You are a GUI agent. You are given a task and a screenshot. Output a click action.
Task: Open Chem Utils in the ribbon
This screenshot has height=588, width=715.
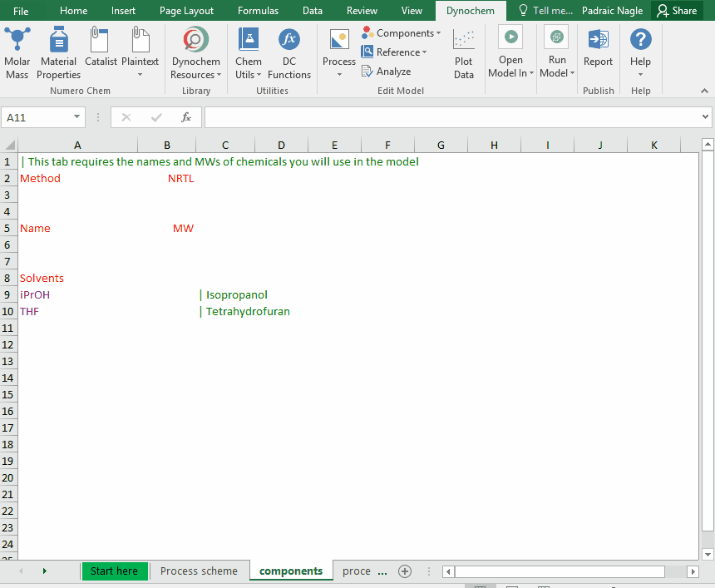click(x=248, y=52)
